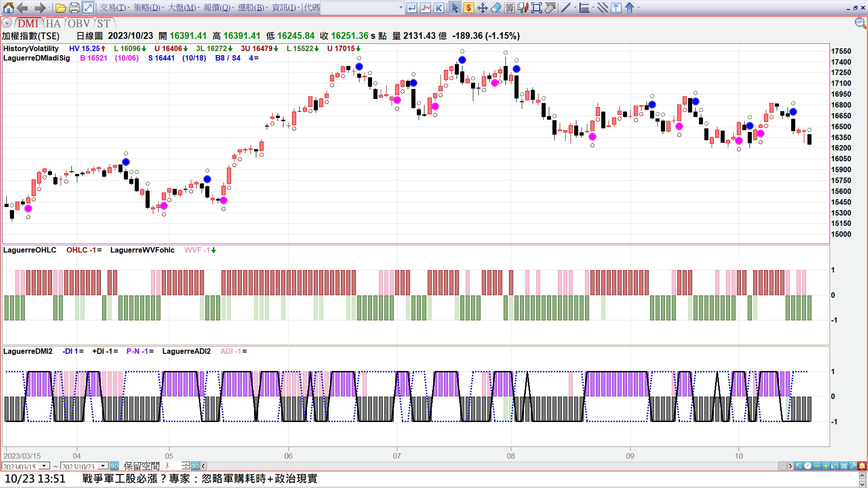
Task: Toggle the expand window diagonal-arrow button
Action: click(x=88, y=8)
